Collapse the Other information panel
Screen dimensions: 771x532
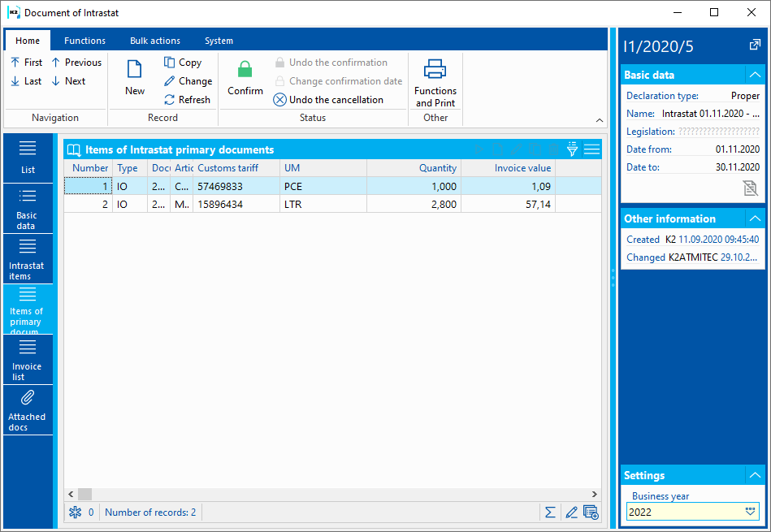tap(755, 218)
